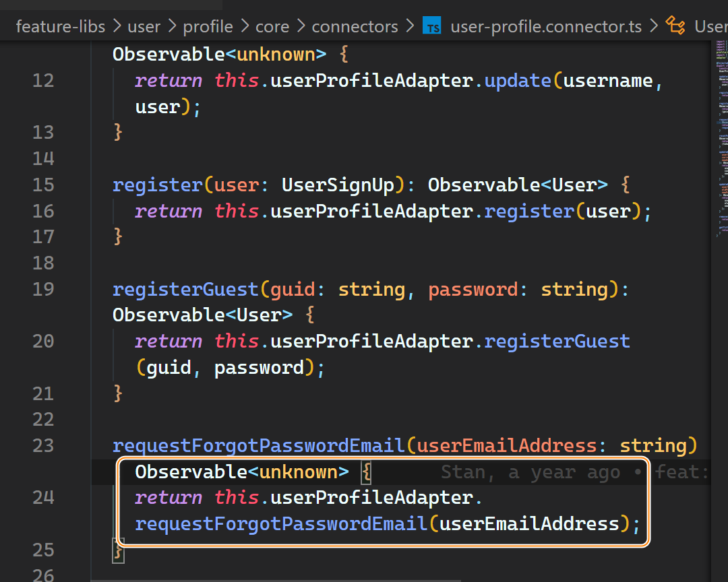
Task: Click line number 15 in the gutter
Action: coord(43,185)
